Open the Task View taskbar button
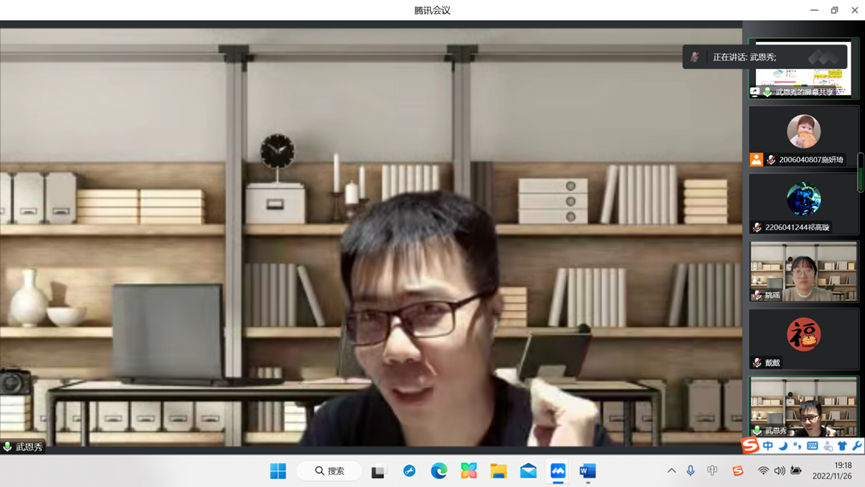865x487 pixels. pos(378,471)
